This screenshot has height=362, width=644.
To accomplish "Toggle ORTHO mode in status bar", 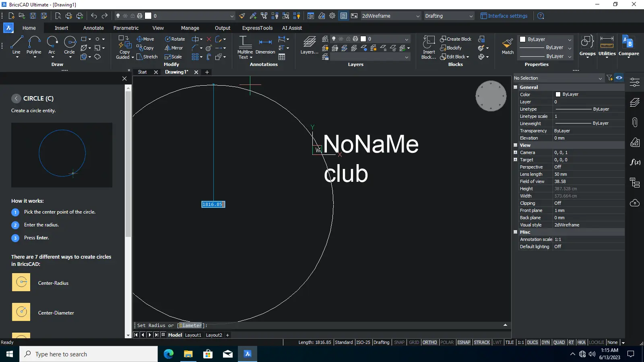I will click(x=429, y=342).
